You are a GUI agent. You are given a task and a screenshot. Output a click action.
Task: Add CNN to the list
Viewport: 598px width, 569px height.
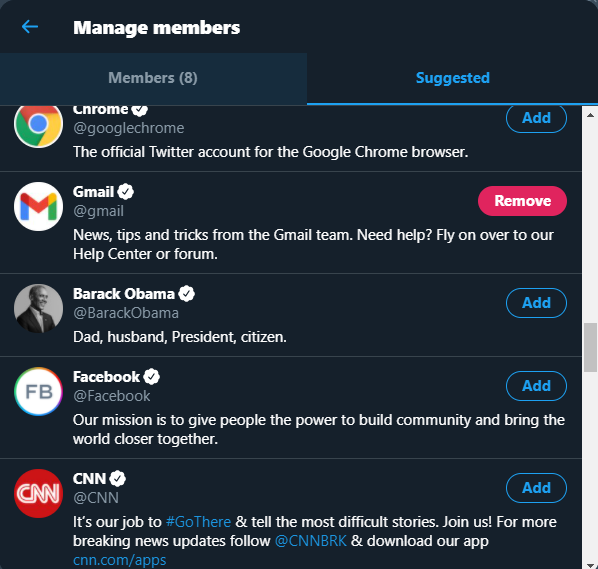click(536, 488)
